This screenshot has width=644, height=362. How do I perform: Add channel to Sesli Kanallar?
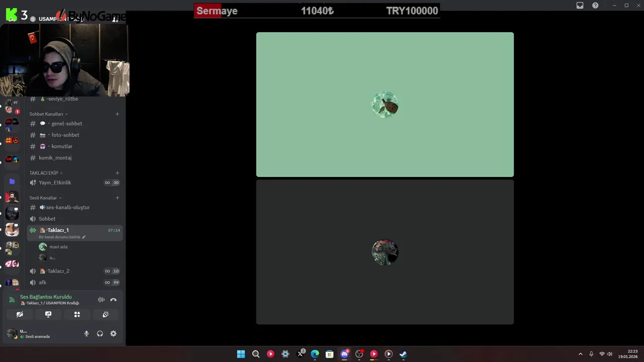[117, 198]
